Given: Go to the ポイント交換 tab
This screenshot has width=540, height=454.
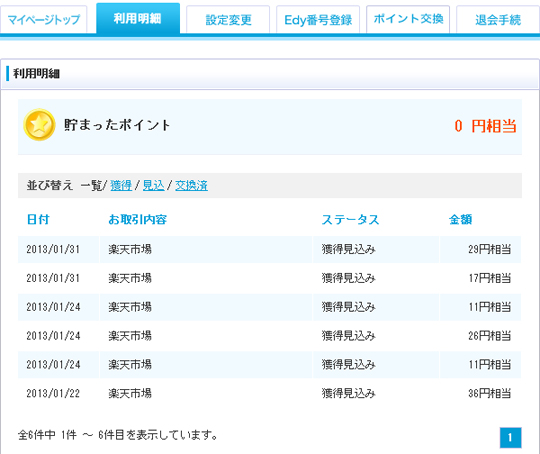Looking at the screenshot, I should 408,19.
